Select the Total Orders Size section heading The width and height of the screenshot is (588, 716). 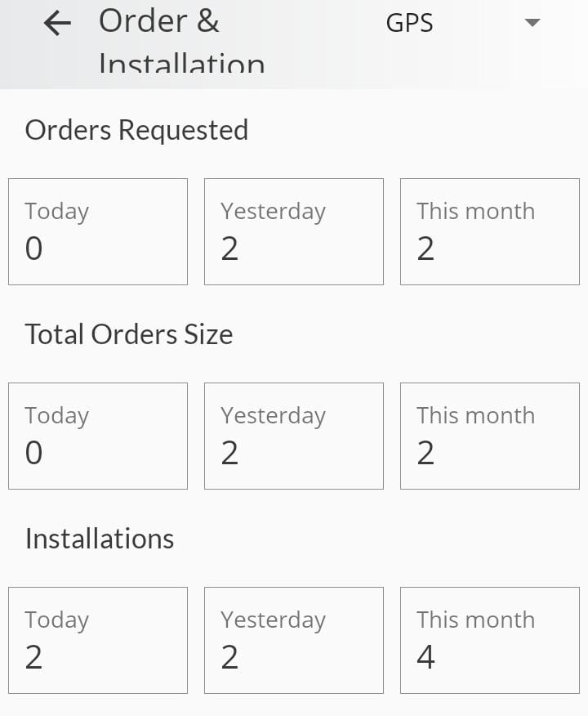tap(129, 334)
